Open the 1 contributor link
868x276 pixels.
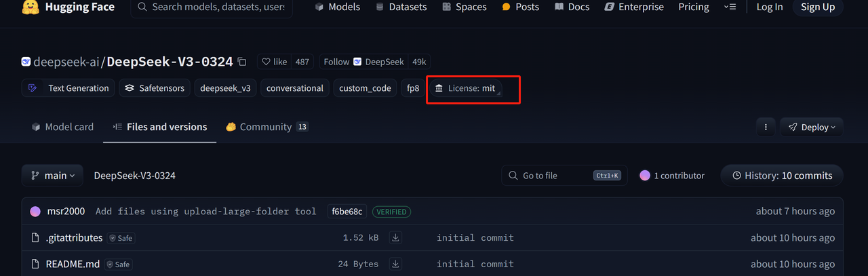tap(672, 176)
